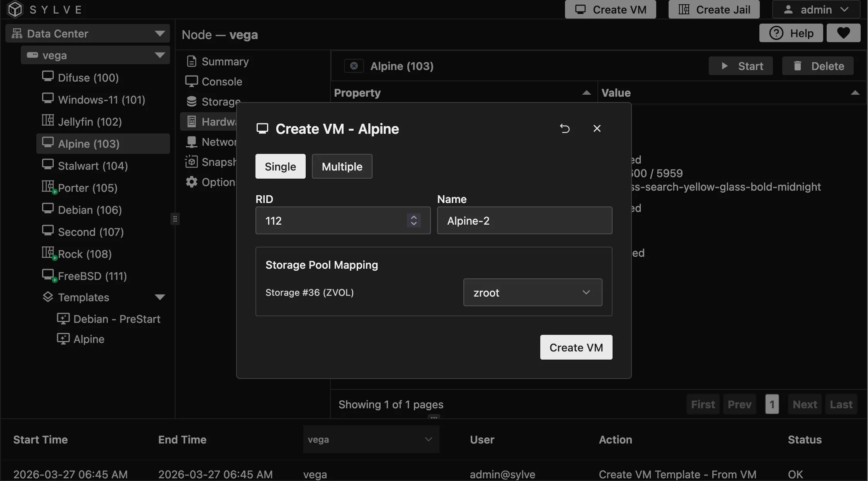This screenshot has width=868, height=481.
Task: Click Create Jail in the top bar
Action: pos(713,9)
